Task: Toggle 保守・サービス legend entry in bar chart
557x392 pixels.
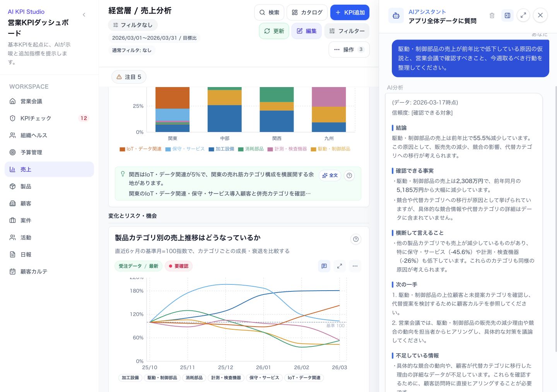Action: coord(185,149)
